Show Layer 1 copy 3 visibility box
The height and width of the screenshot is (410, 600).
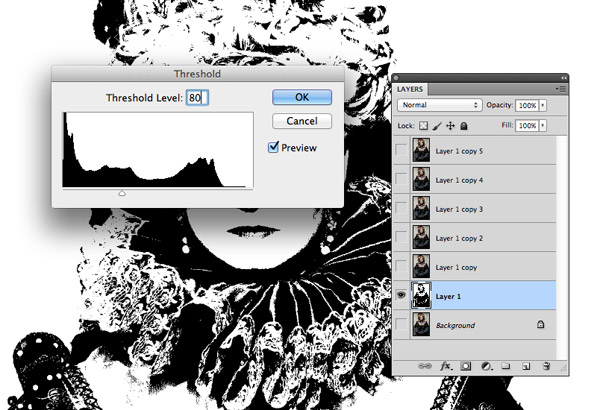(x=401, y=208)
